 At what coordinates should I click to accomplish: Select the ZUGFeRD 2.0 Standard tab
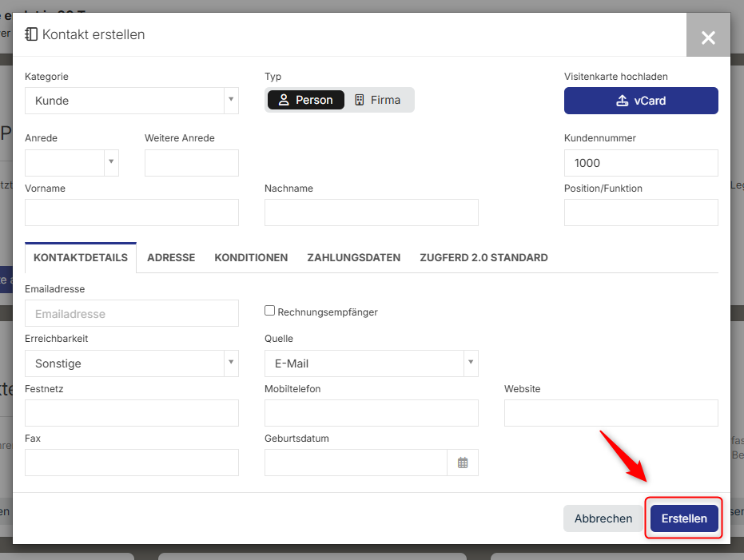pyautogui.click(x=483, y=258)
